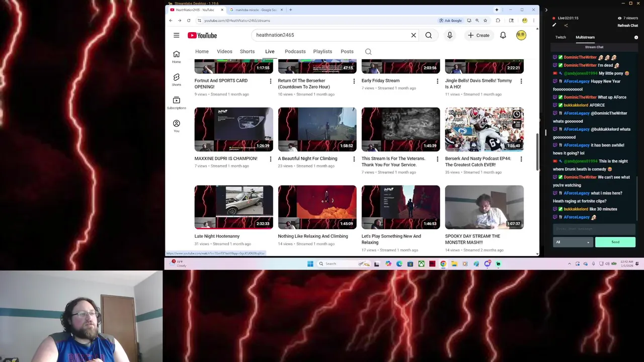Bookmark this page with star icon

coord(485,21)
